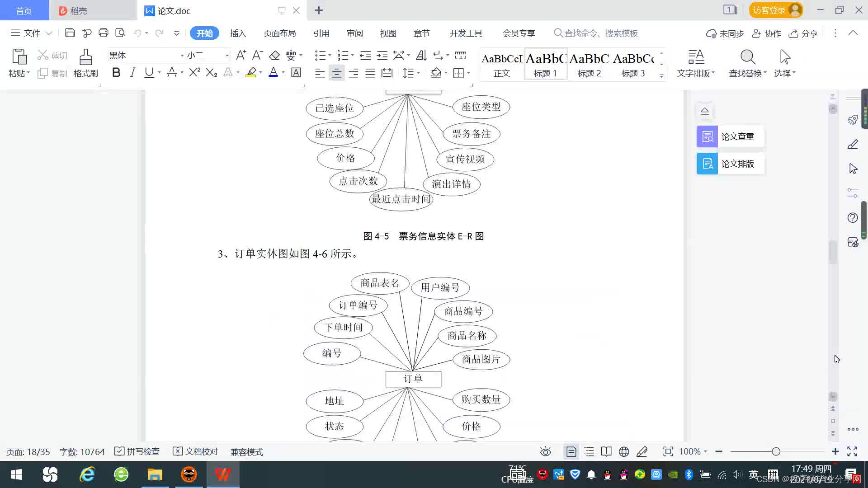Click the Format Painter brush icon
Screen dimensions: 868x488
(85, 57)
